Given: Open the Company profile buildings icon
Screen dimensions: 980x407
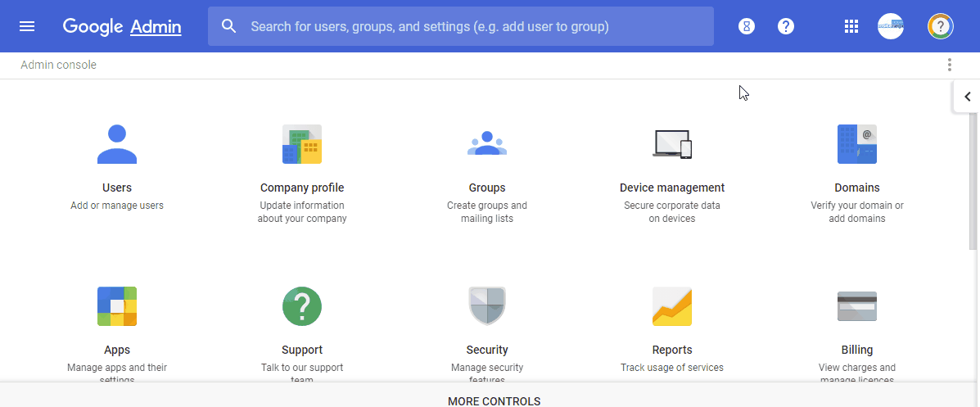Looking at the screenshot, I should pos(302,144).
